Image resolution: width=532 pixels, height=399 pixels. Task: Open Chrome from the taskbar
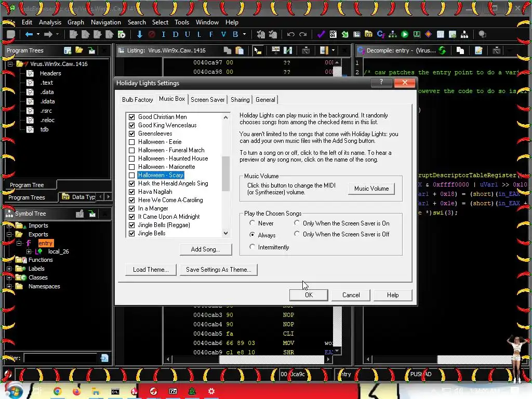(x=57, y=391)
